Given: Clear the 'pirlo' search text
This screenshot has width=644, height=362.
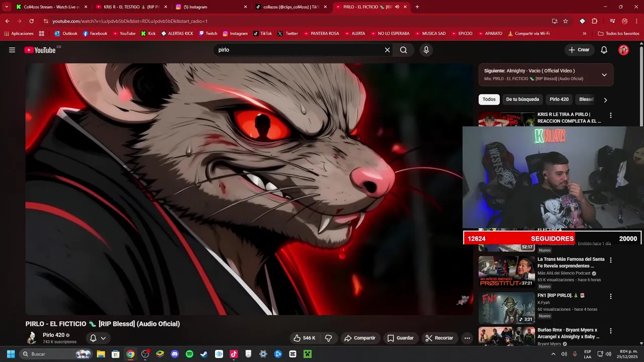Looking at the screenshot, I should click(387, 50).
